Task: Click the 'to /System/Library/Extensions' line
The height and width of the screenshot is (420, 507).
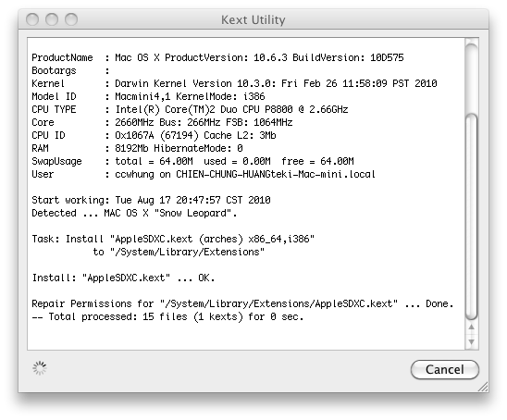Action: click(179, 252)
